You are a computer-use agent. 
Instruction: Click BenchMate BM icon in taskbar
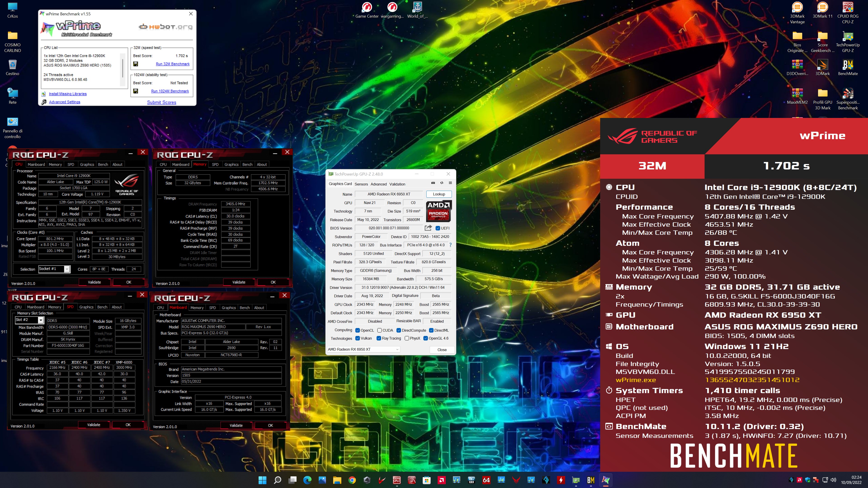pos(591,480)
